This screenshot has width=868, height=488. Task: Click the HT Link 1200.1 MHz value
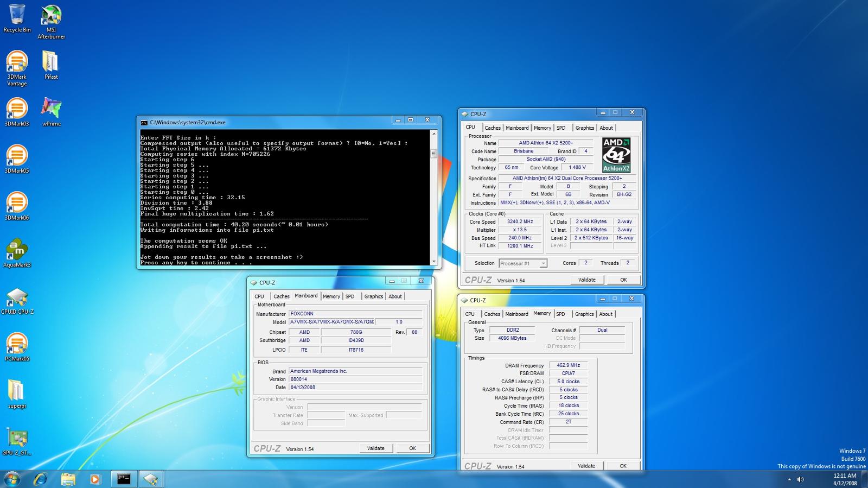tap(520, 246)
